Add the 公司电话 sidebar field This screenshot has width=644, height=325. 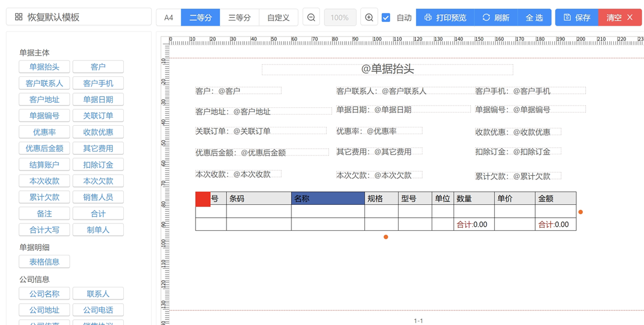[x=98, y=310]
